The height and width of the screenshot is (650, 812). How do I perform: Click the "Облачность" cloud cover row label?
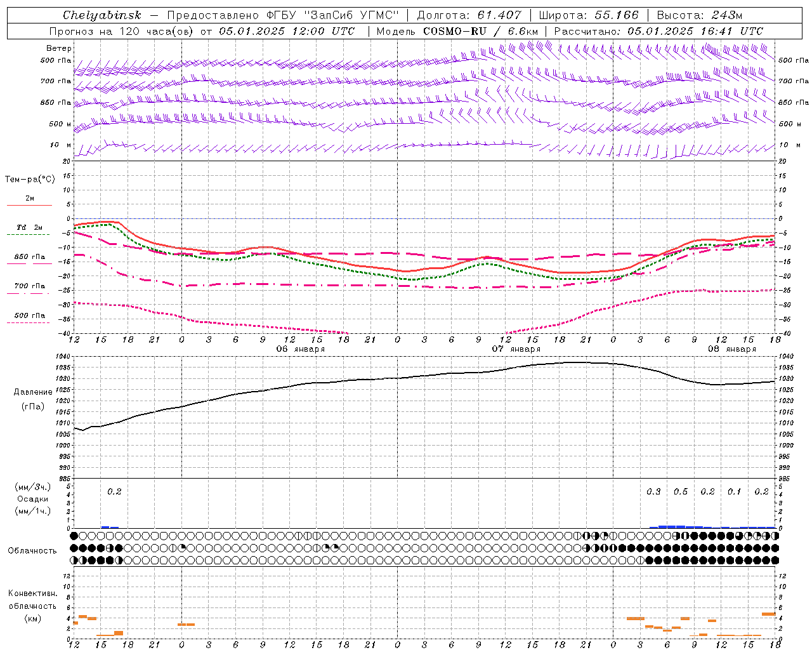[x=32, y=550]
